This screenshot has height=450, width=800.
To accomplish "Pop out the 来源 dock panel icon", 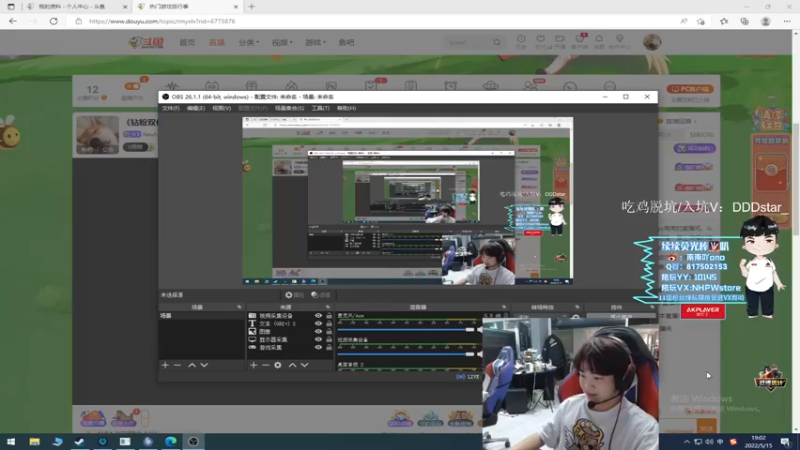I will point(328,307).
